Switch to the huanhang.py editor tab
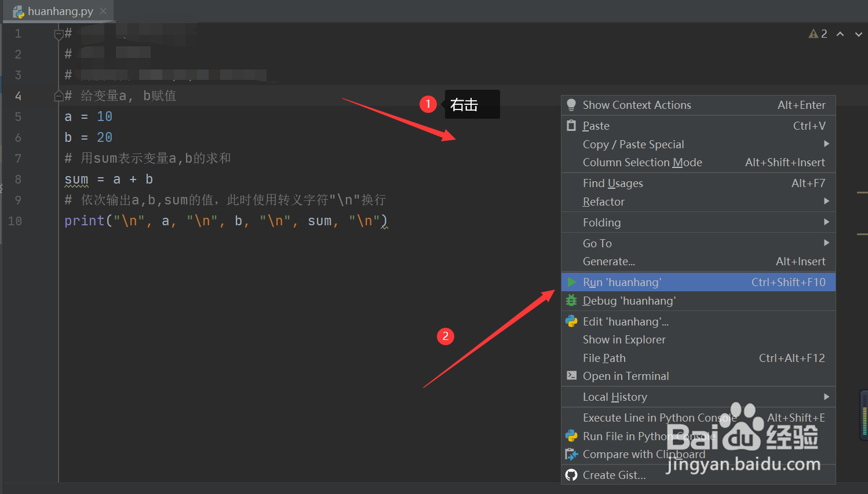Image resolution: width=868 pixels, height=494 pixels. coord(59,11)
